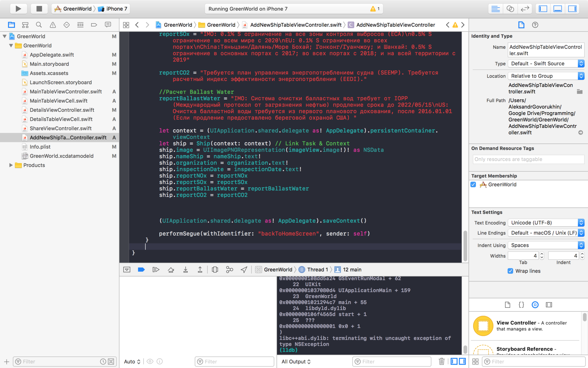Viewport: 588px width, 368px height.
Task: Open Debug Memory Graph
Action: pos(229,270)
